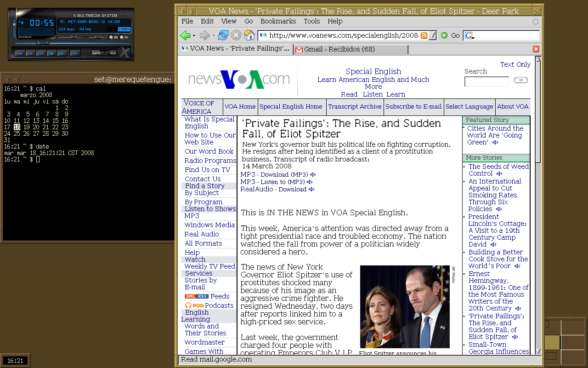
Task: Click the XMMS play button
Action: pos(30,53)
